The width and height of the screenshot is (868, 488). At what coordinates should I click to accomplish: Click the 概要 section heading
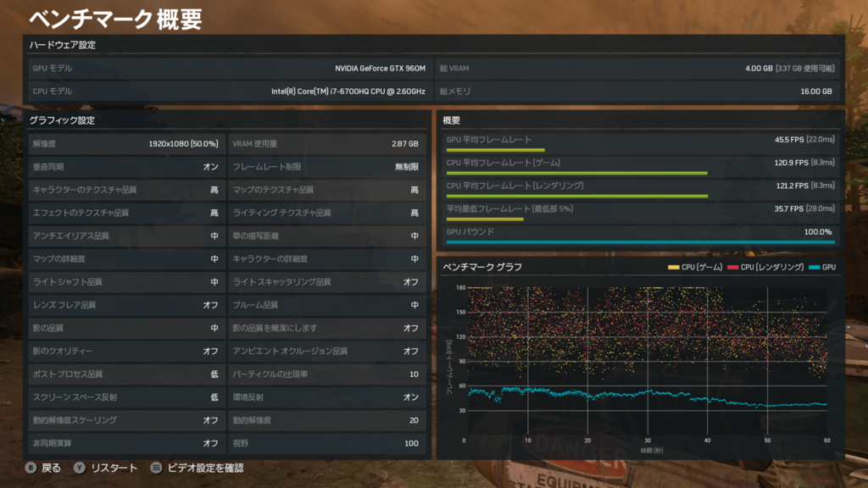[x=451, y=120]
